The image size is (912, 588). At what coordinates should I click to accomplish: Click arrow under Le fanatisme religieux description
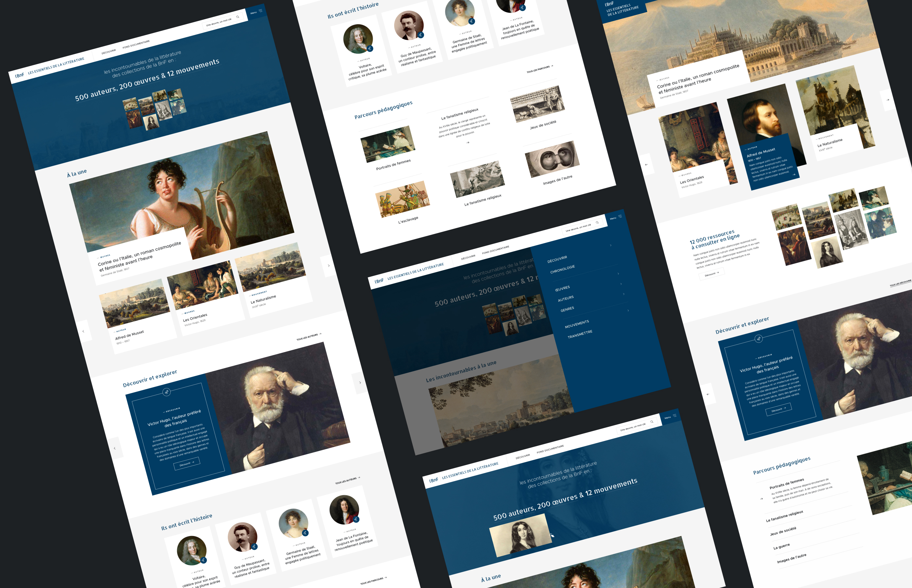click(468, 142)
